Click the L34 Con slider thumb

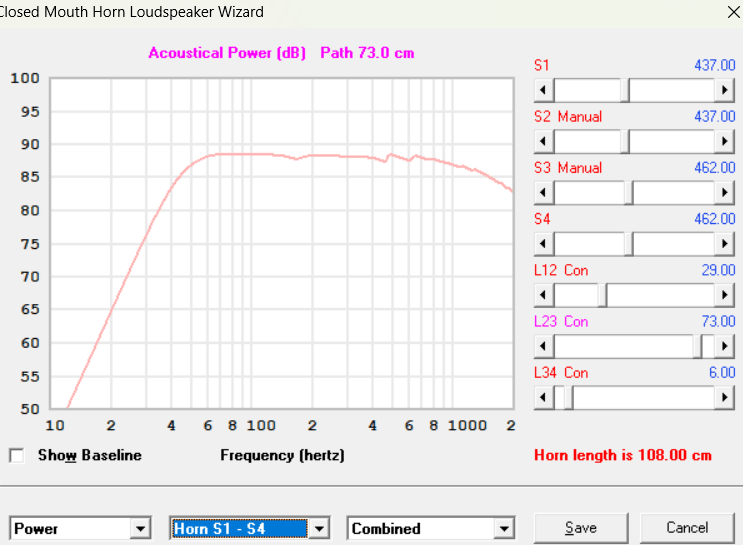coord(569,398)
